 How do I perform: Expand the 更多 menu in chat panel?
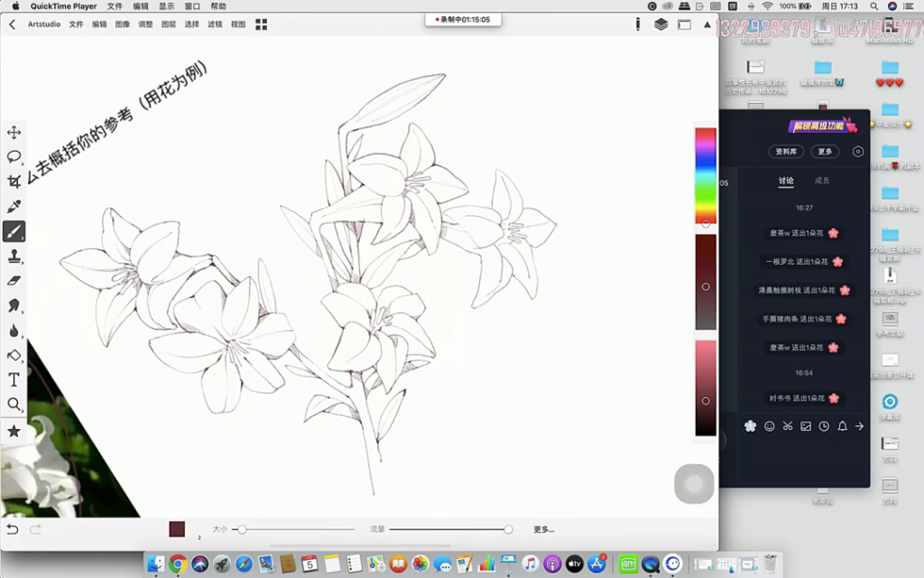coord(824,152)
